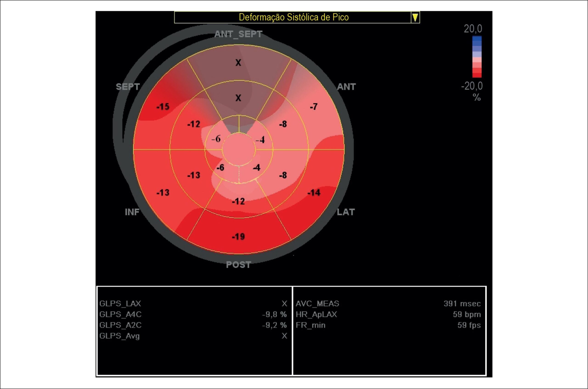Screen dimensions: 588x389
Task: Select the LAT wall label
Action: (x=346, y=212)
